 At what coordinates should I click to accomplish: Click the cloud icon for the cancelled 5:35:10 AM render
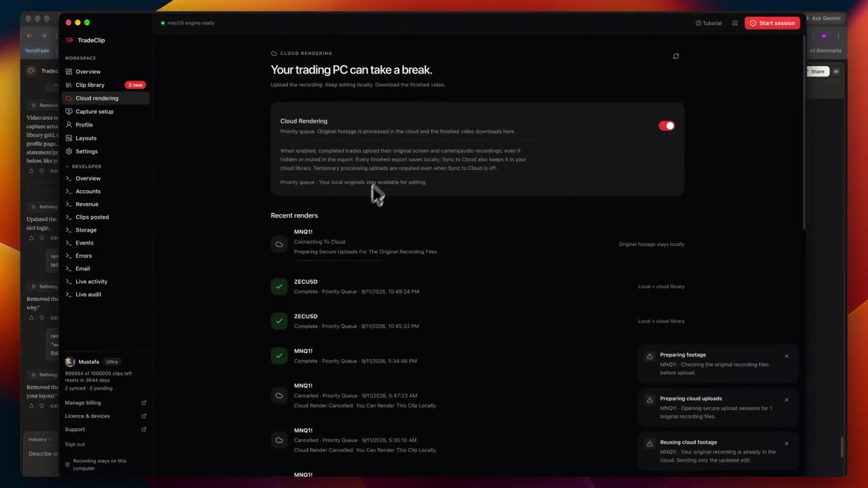279,440
